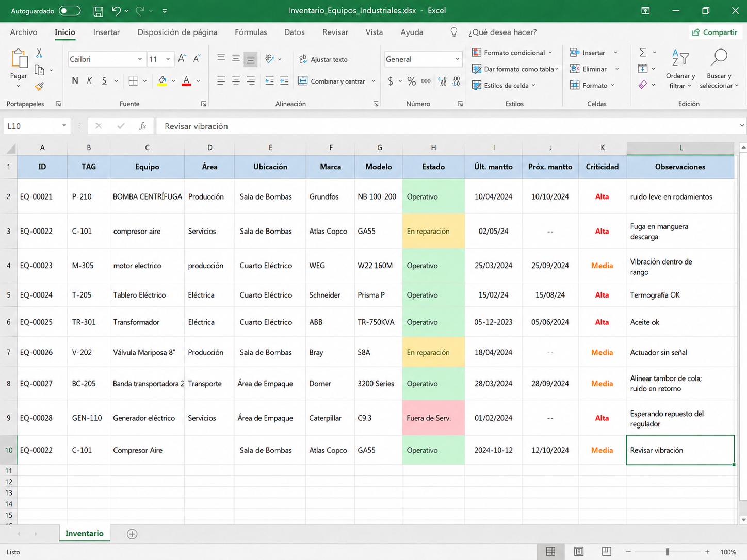Toggle the Autoguardado switch
The width and height of the screenshot is (747, 560).
tap(70, 11)
